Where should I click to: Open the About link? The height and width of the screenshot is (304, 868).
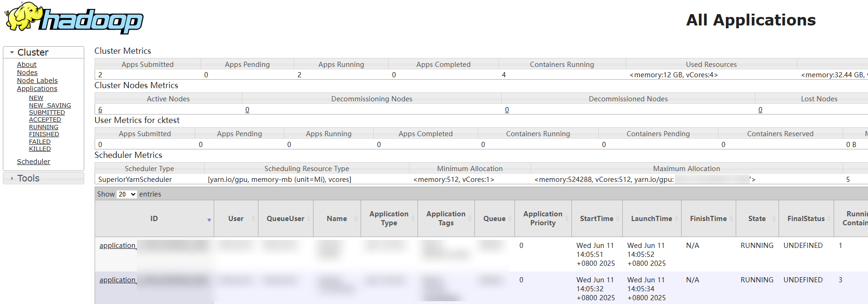pos(27,65)
